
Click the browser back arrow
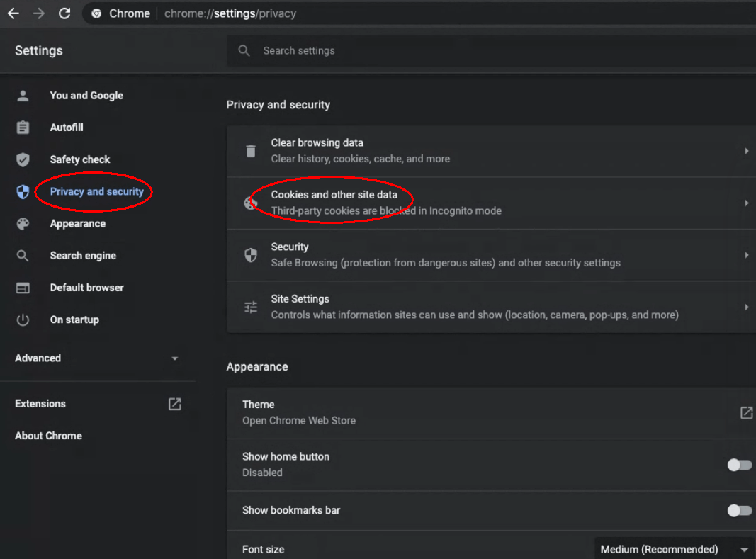(13, 13)
